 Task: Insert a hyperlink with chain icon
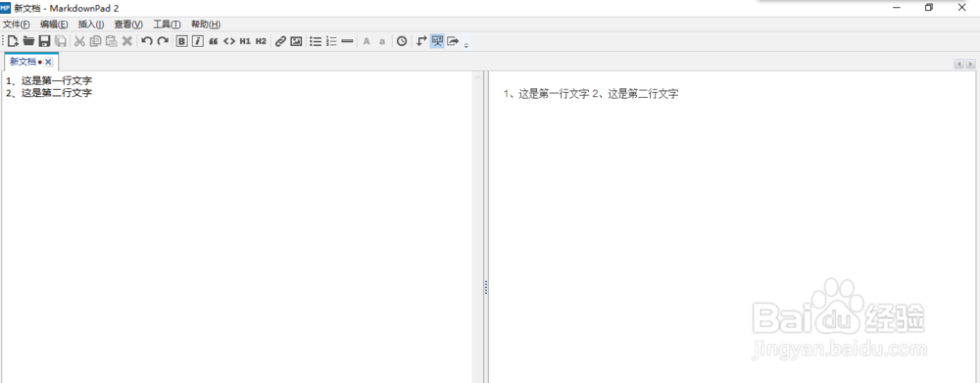280,41
